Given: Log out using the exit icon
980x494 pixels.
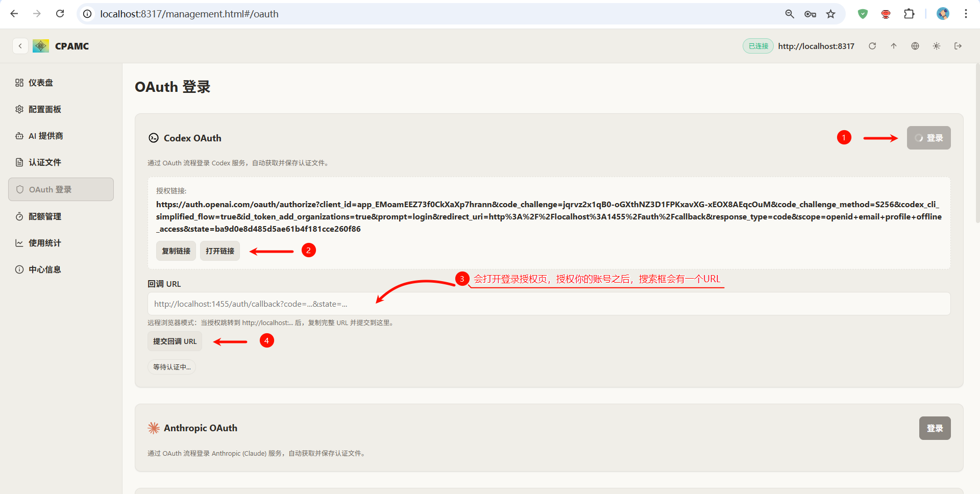Looking at the screenshot, I should (x=958, y=46).
